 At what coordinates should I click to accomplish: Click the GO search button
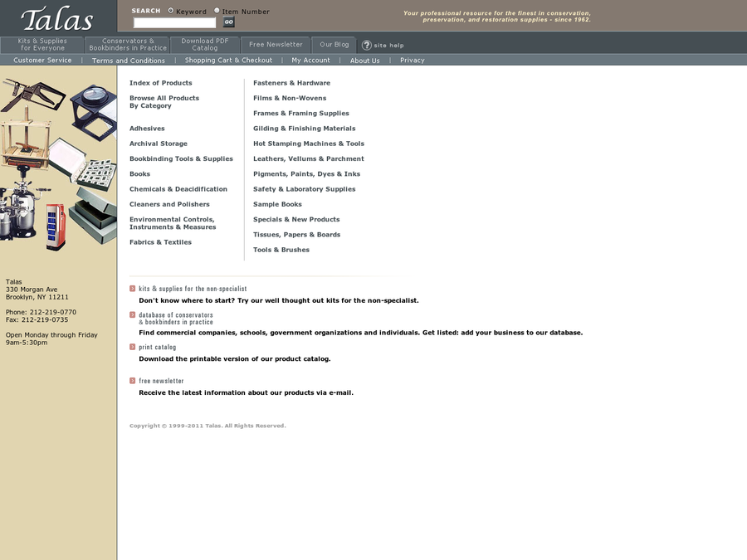pyautogui.click(x=229, y=22)
